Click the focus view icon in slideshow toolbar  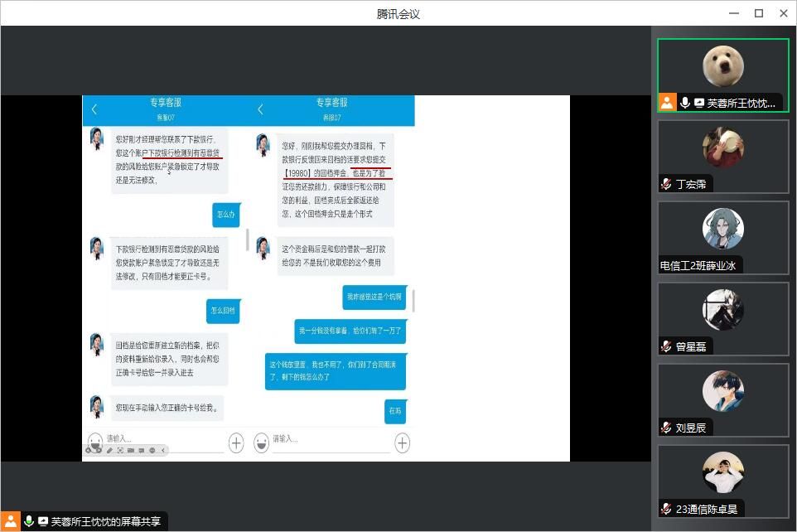pos(120,451)
